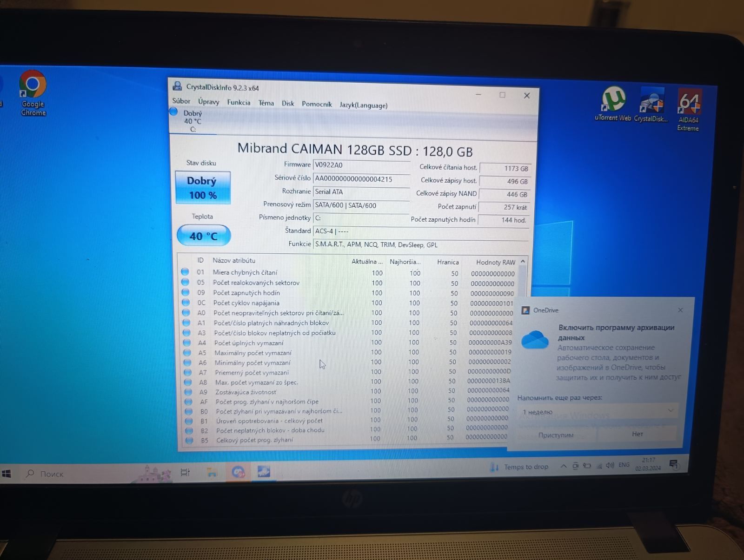This screenshot has height=560, width=744.
Task: Select the Miera chybných čítaní attribute row
Action: pyautogui.click(x=349, y=273)
